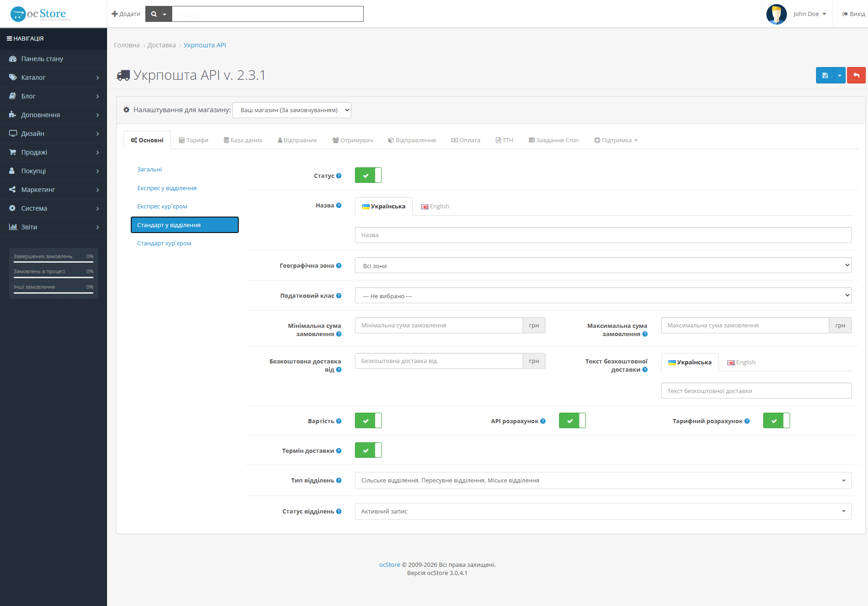Switch to the Оплата tab
Viewport: 868px width, 606px height.
[466, 140]
